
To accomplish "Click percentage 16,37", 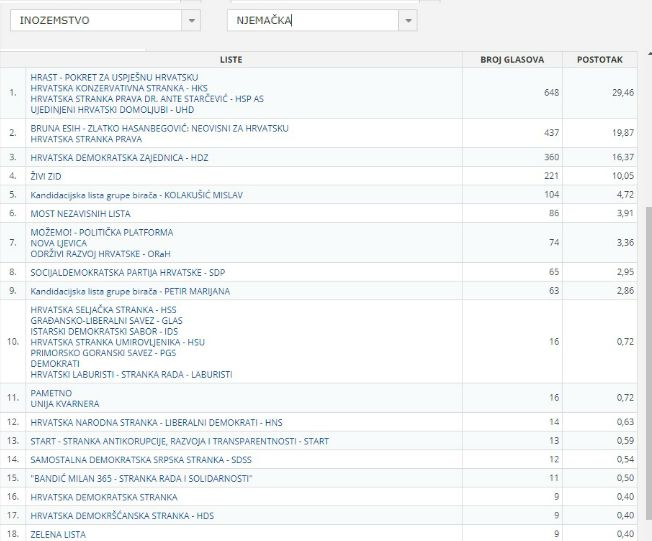I will (x=623, y=157).
